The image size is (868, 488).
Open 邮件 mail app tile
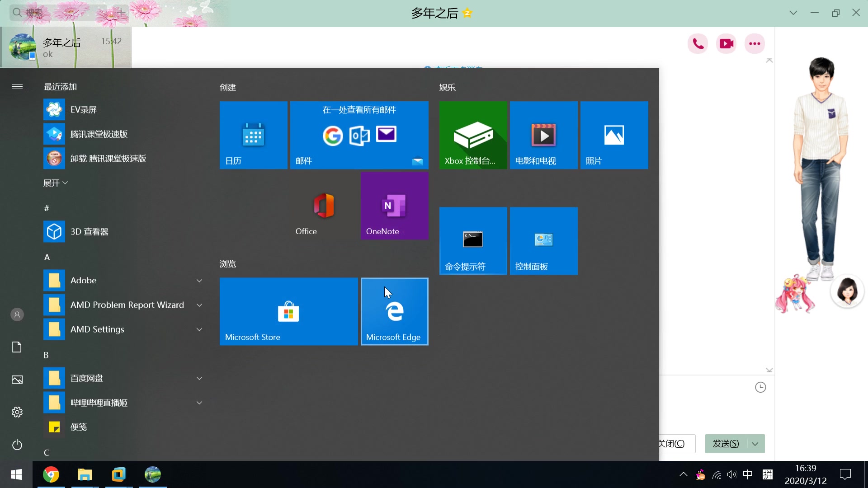point(359,134)
